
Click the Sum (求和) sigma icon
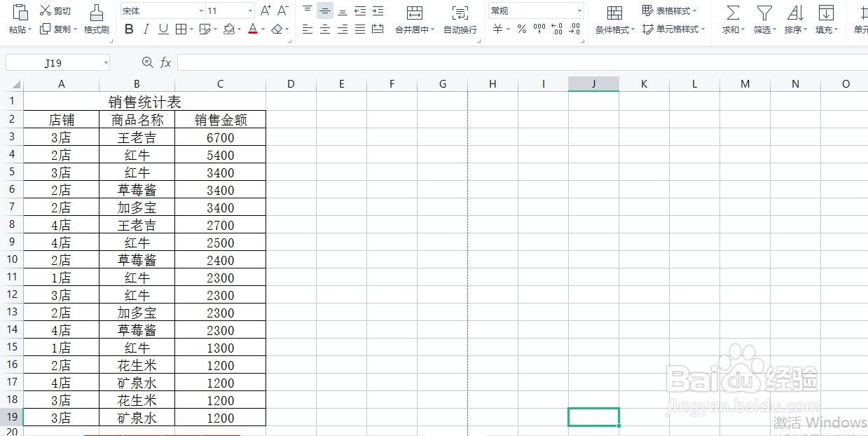[732, 13]
